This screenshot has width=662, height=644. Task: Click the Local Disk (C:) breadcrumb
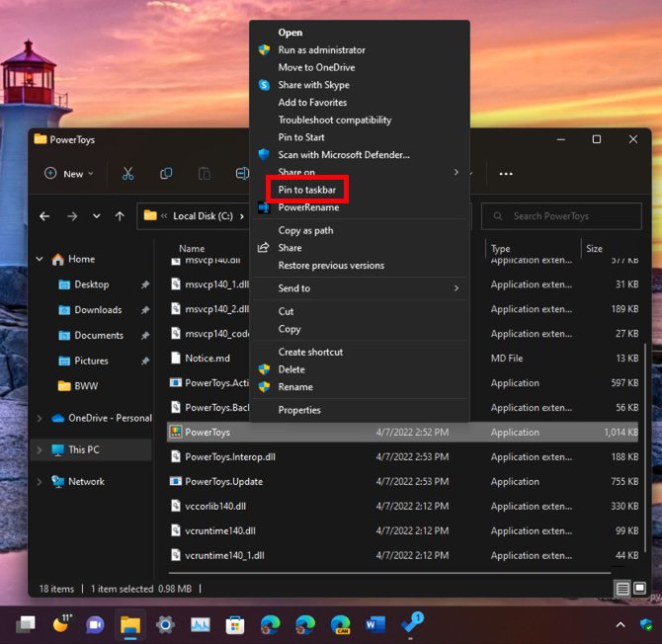(203, 216)
